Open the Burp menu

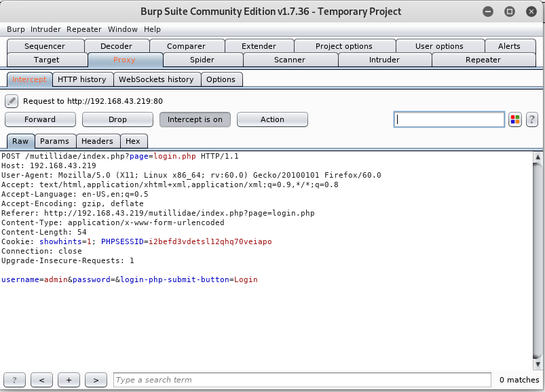(15, 29)
